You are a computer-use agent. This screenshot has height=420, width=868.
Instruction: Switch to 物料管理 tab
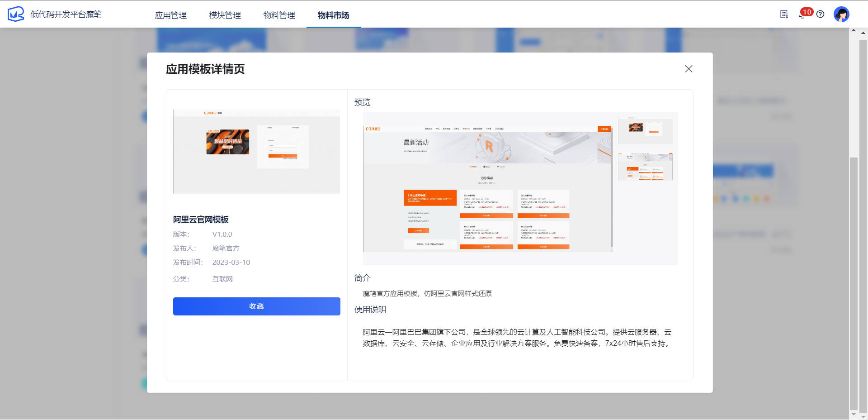point(279,15)
